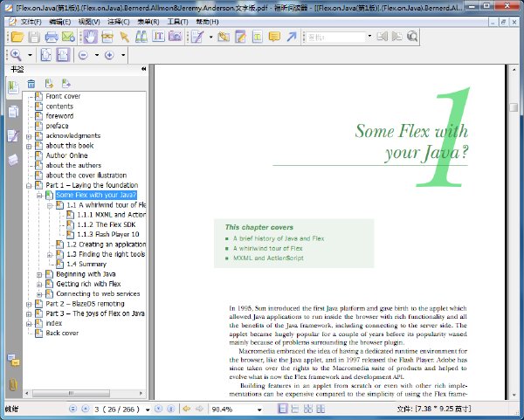Go back to previous view arrow
The width and height of the screenshot is (524, 420).
(187, 409)
